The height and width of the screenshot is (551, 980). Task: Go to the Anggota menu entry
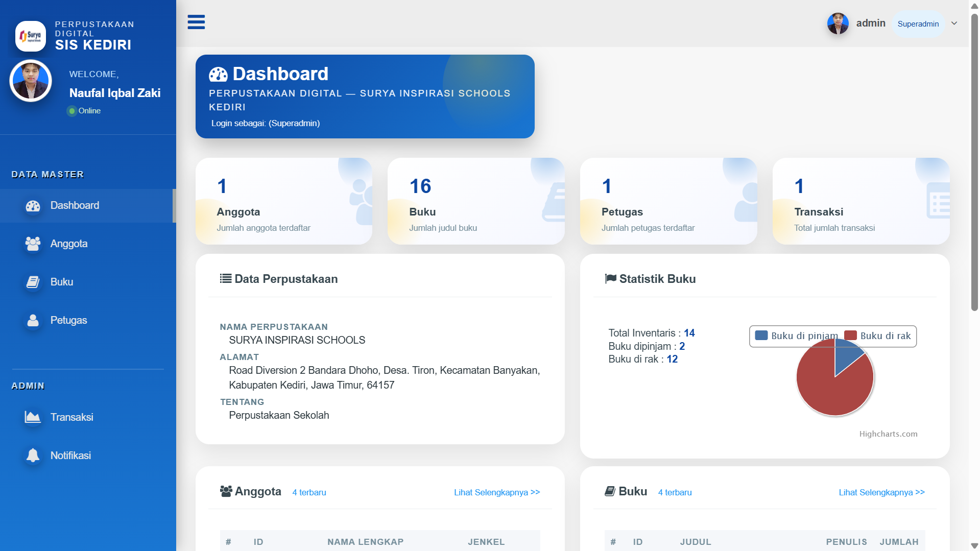pos(68,244)
